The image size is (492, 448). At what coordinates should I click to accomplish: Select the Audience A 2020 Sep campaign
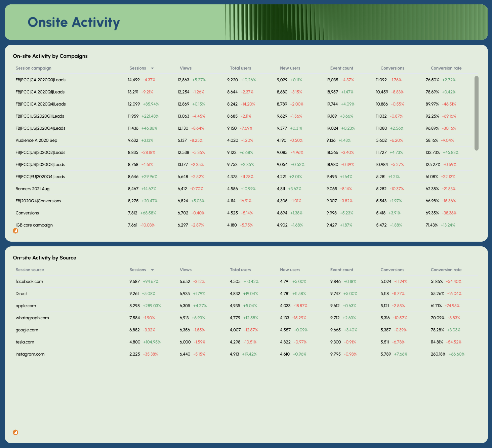[x=36, y=140]
